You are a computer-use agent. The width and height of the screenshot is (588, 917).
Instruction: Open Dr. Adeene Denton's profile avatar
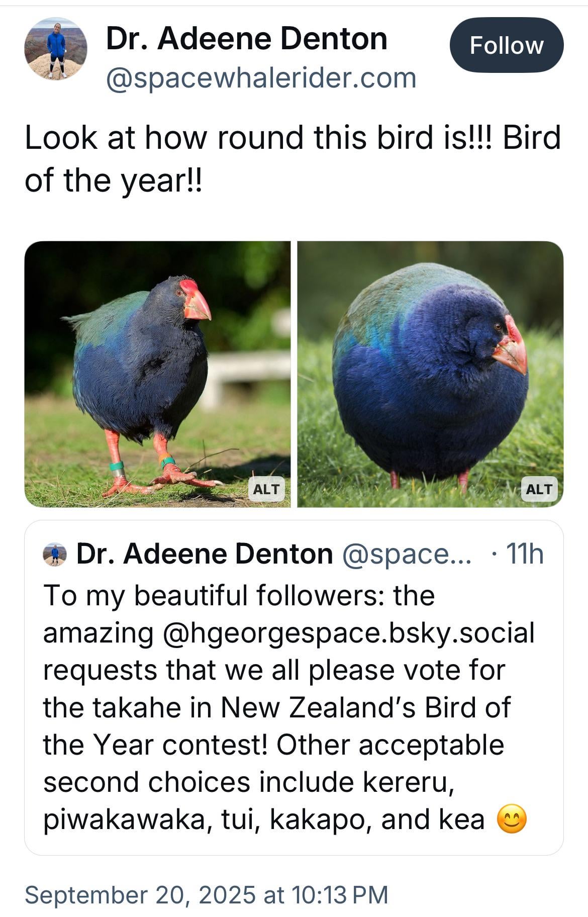56,49
